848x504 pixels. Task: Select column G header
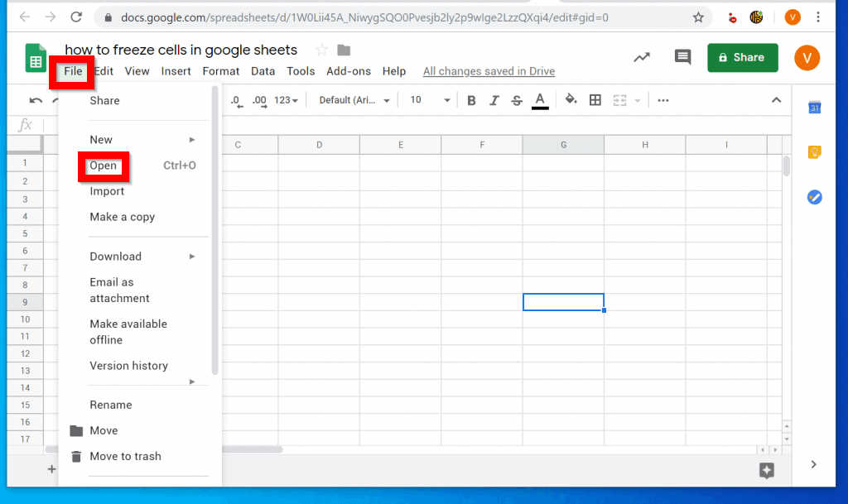(x=563, y=145)
